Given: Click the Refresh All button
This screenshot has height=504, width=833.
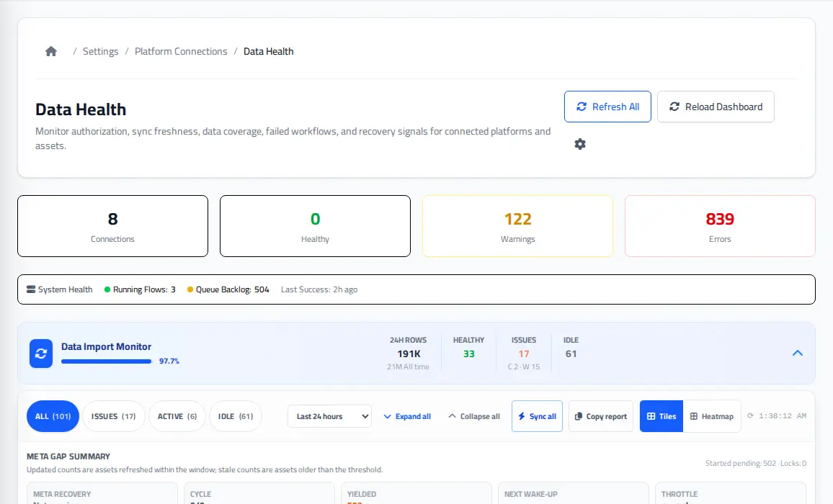Looking at the screenshot, I should coord(607,107).
